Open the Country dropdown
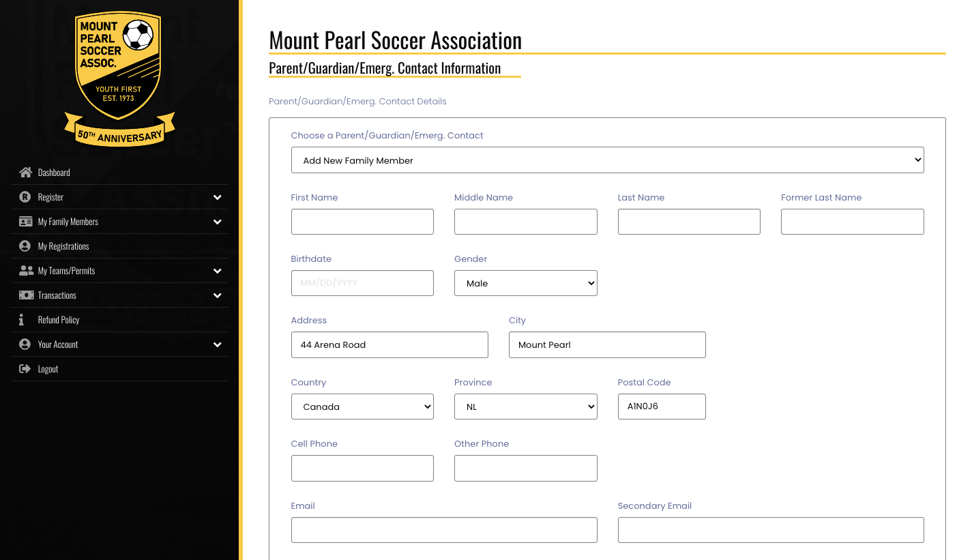This screenshot has height=560, width=972. click(362, 407)
